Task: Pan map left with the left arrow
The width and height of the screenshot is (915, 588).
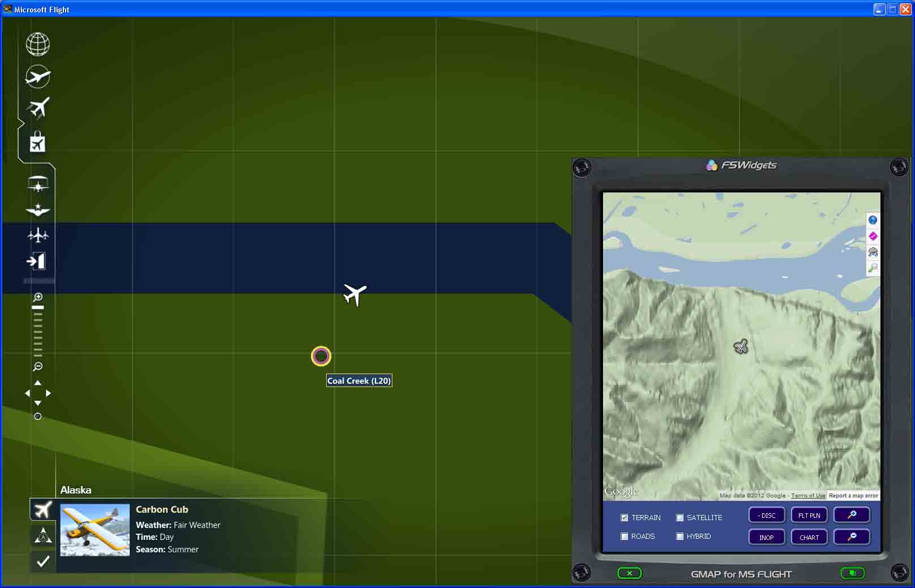Action: pos(27,393)
